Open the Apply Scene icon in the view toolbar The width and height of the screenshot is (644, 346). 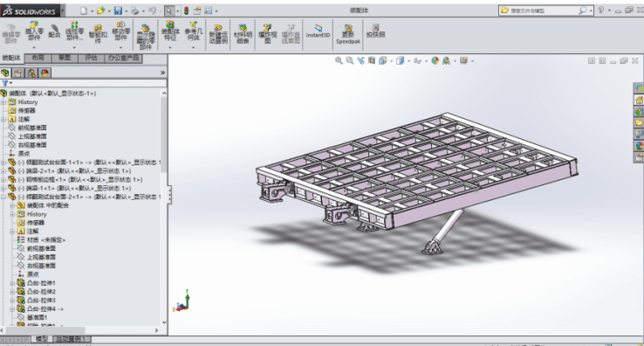click(x=446, y=60)
